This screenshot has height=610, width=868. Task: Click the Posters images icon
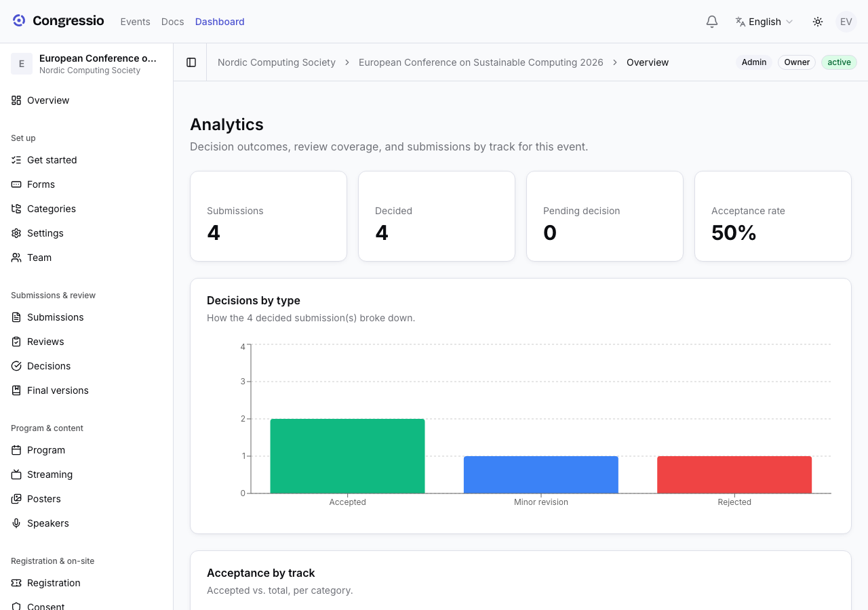pyautogui.click(x=16, y=499)
